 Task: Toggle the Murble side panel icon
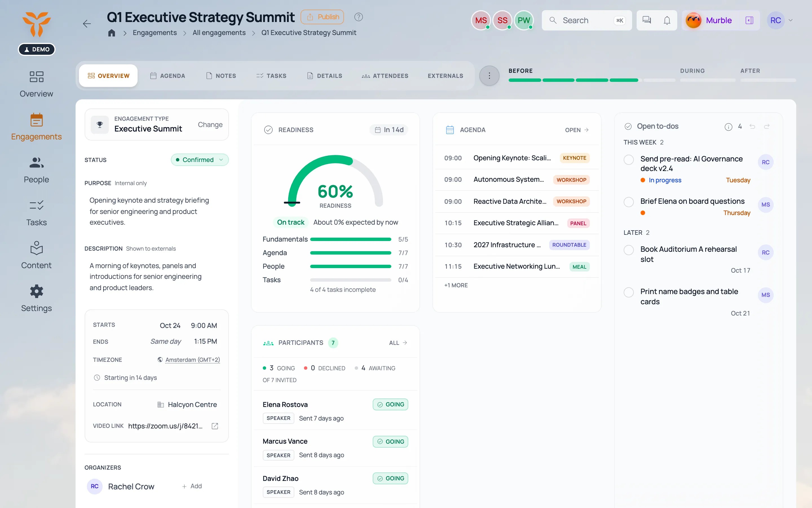[x=749, y=20]
